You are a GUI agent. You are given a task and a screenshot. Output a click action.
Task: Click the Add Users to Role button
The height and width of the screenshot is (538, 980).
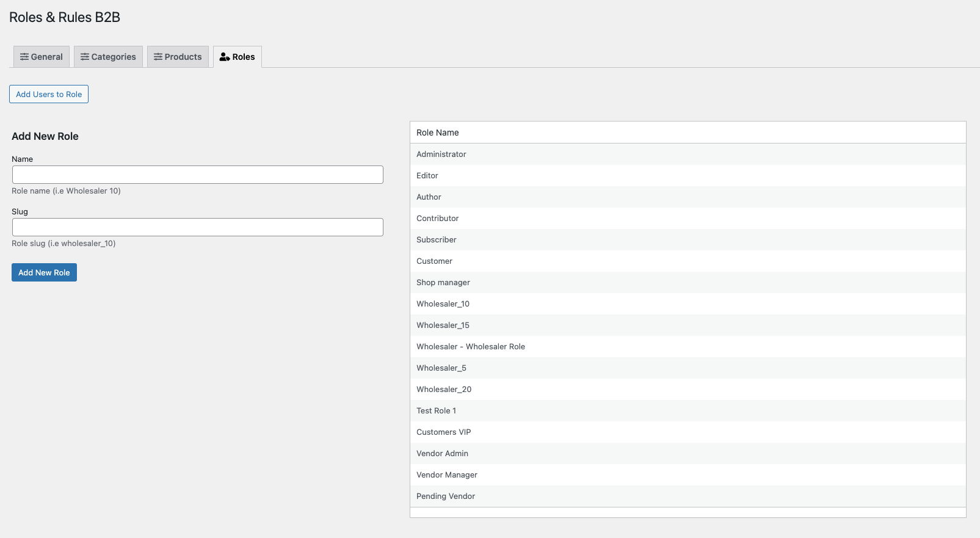coord(49,94)
